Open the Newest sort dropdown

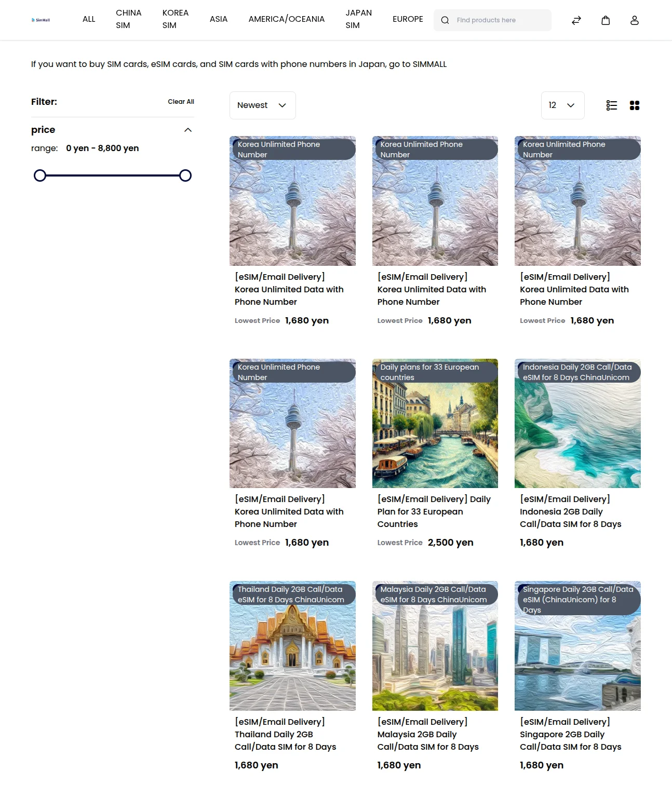click(x=262, y=105)
